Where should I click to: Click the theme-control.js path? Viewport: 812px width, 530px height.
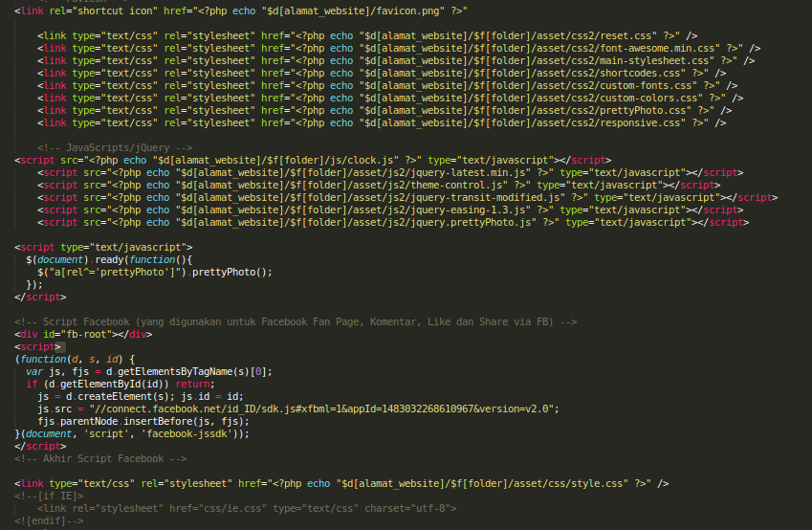tap(341, 185)
